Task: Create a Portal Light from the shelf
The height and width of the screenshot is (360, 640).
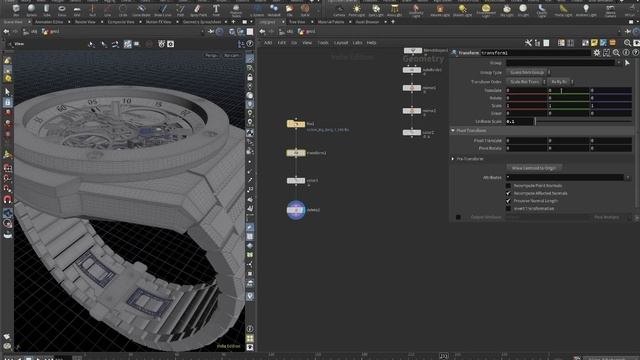Action: 563,10
